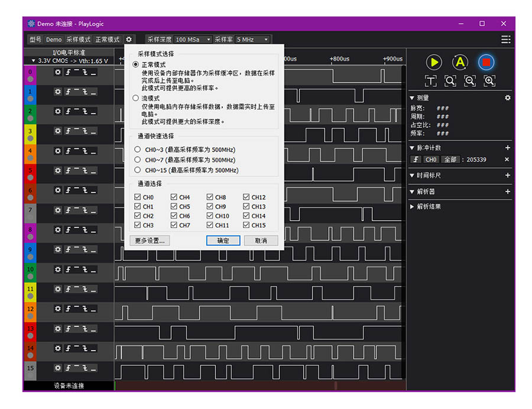Collapse the 3.3V CMOS level standard expander

33,60
